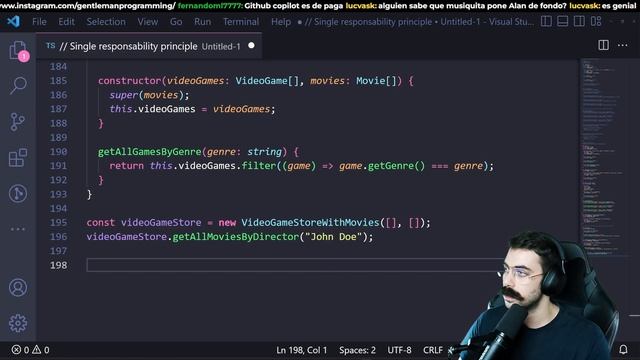640x360 pixels.
Task: Open the Explorer view in activity bar
Action: 18,51
